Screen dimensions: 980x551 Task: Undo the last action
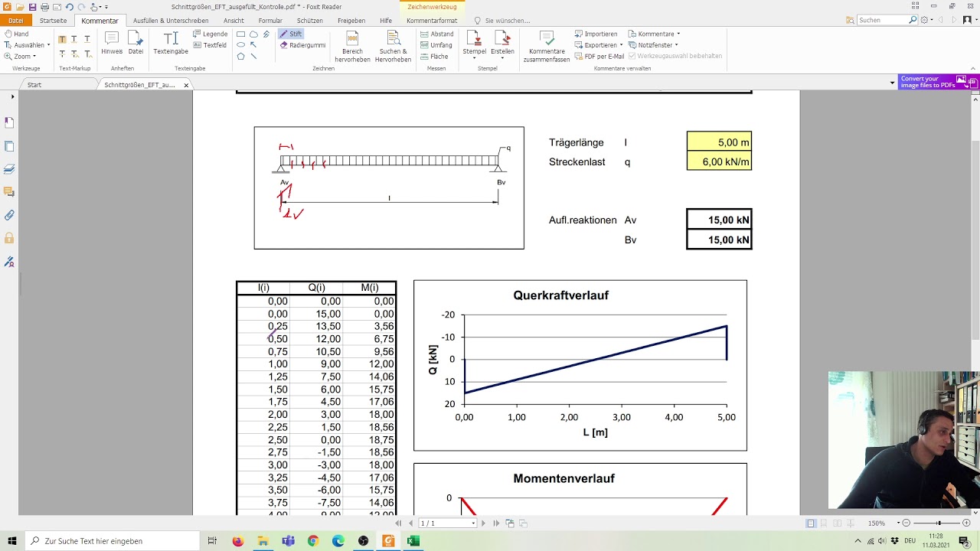[x=69, y=7]
